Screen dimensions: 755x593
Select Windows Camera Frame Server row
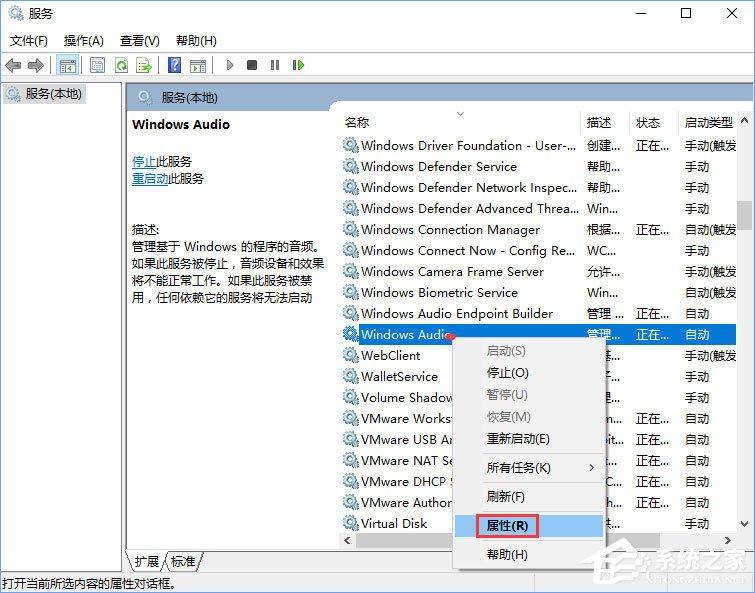pos(538,271)
